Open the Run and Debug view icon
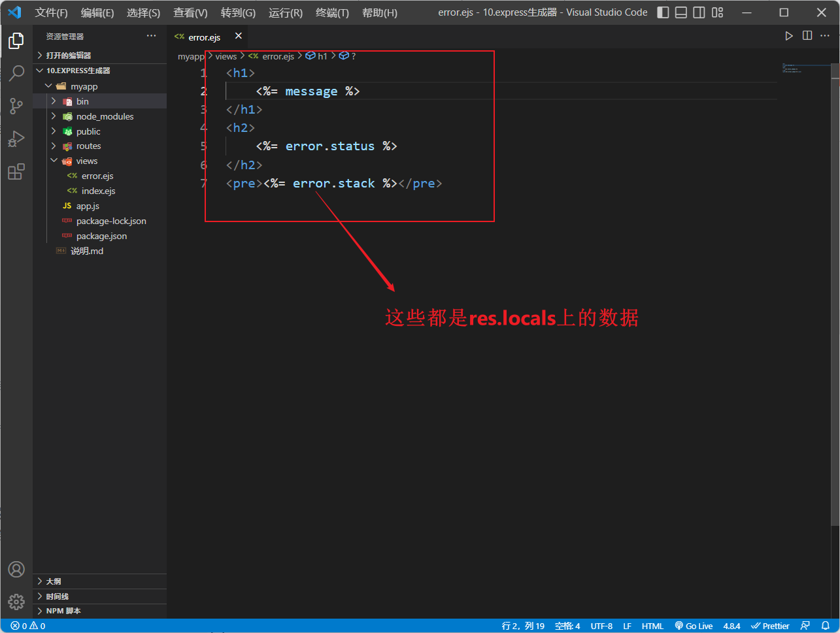Viewport: 840px width, 633px height. pos(16,138)
